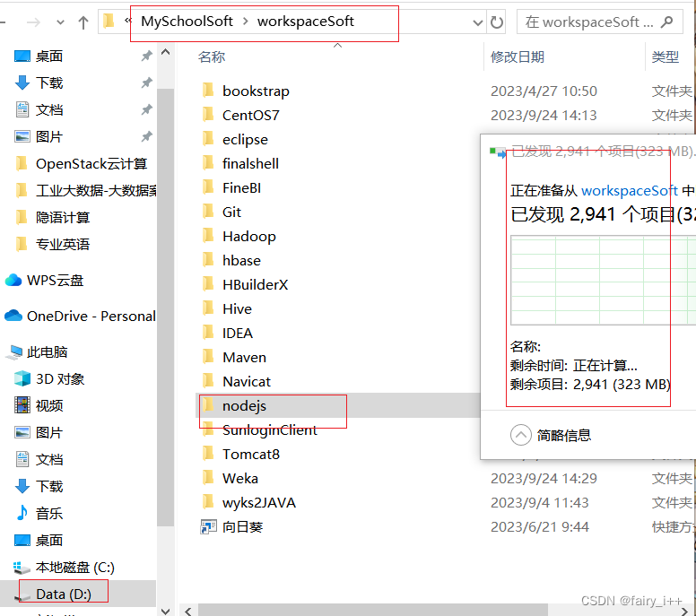Click navigation pane scroll up arrow
696x616 pixels.
coord(166,52)
